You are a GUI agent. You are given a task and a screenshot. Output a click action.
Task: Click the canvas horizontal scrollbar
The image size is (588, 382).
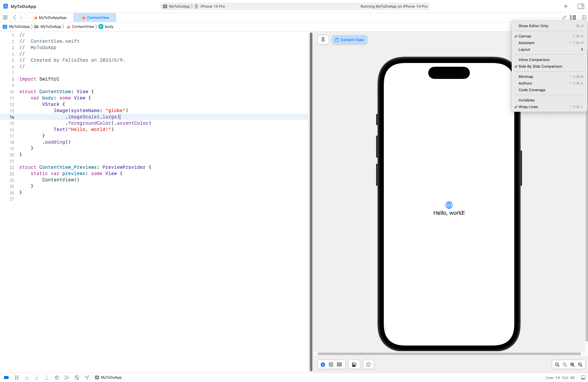pyautogui.click(x=449, y=354)
